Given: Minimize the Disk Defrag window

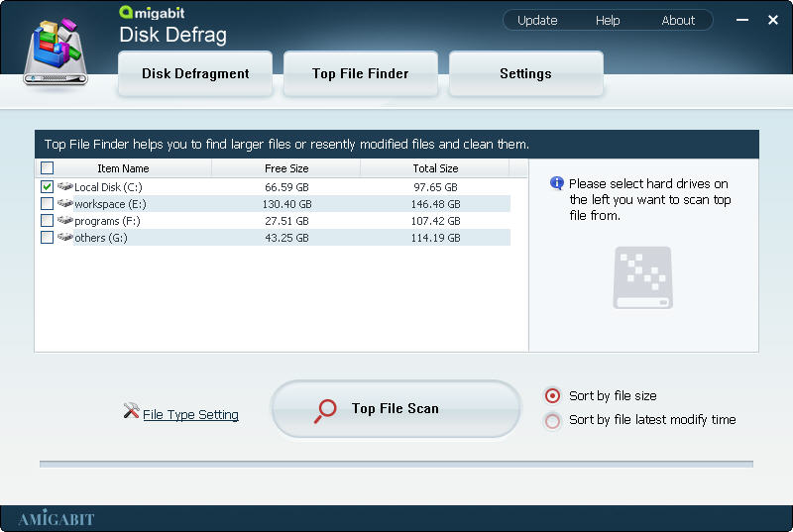Looking at the screenshot, I should 741,20.
